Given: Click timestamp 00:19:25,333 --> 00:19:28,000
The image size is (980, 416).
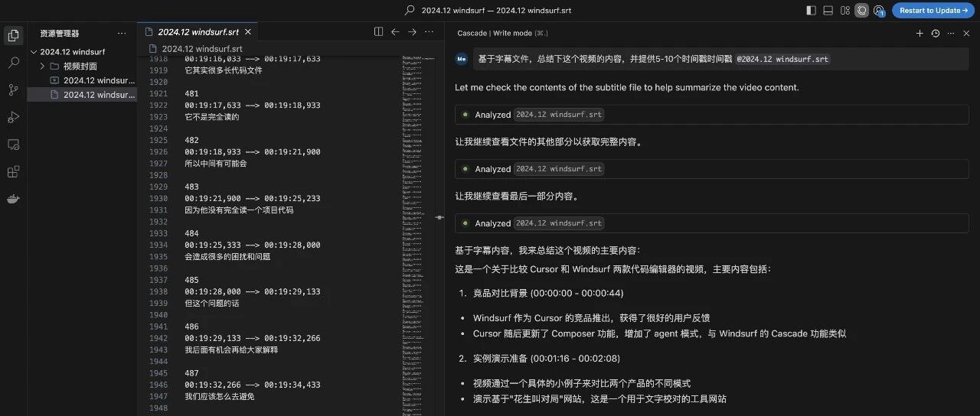Looking at the screenshot, I should coord(253,245).
